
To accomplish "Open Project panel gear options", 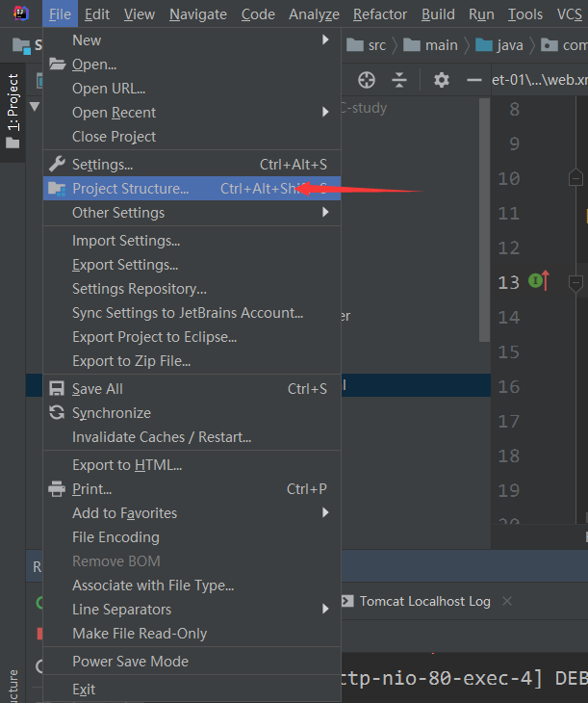I will point(442,80).
